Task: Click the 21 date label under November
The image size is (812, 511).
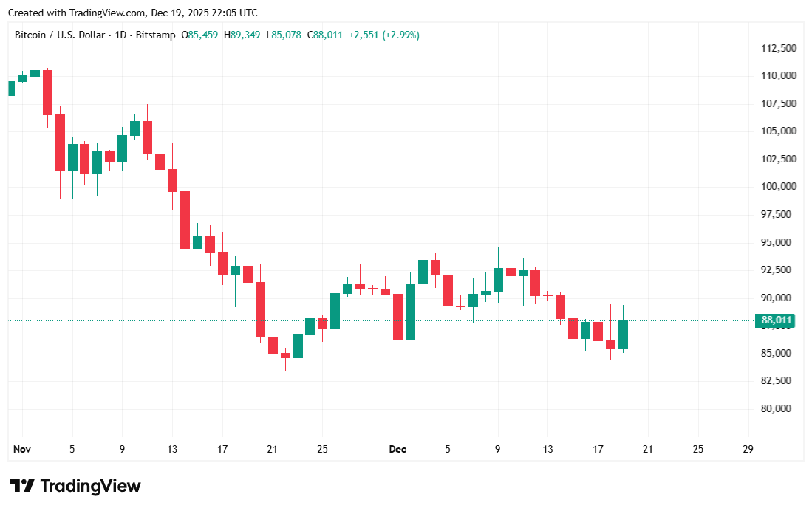Action: point(272,448)
